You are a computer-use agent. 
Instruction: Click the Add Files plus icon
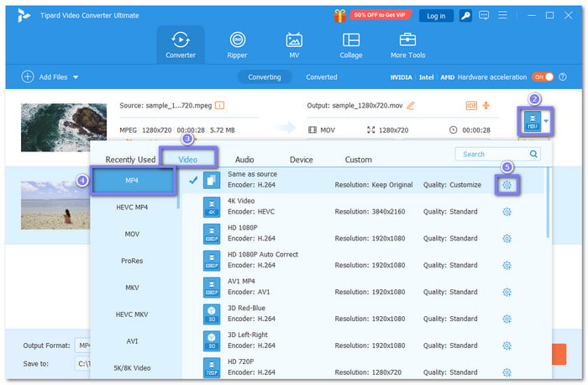point(28,77)
